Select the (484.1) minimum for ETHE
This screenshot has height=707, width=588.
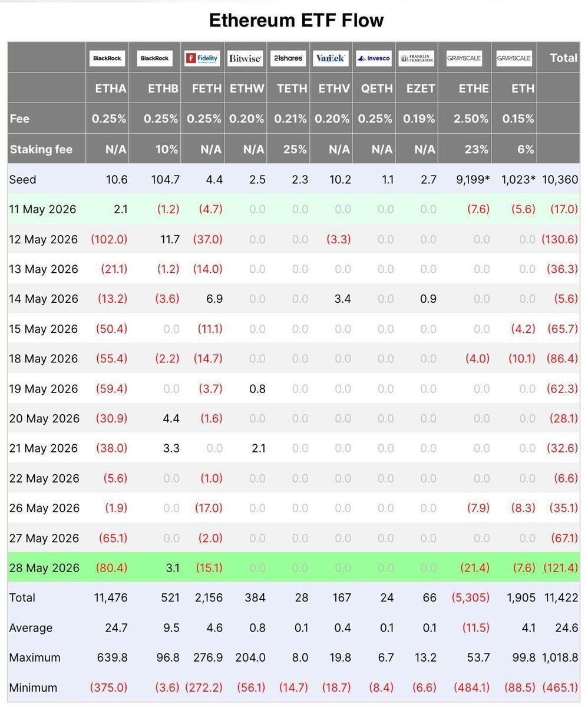coord(471,688)
